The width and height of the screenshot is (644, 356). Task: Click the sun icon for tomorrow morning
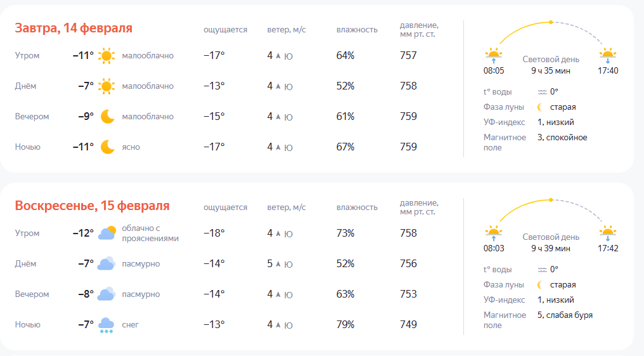click(106, 56)
